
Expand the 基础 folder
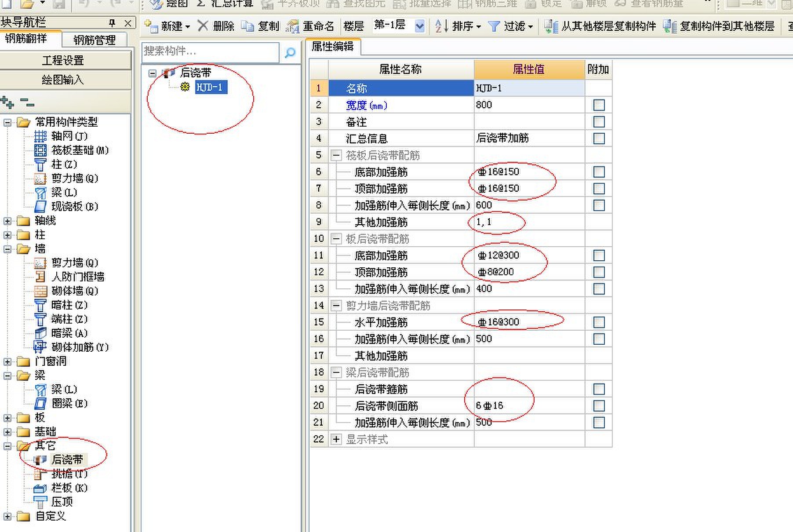pos(7,432)
